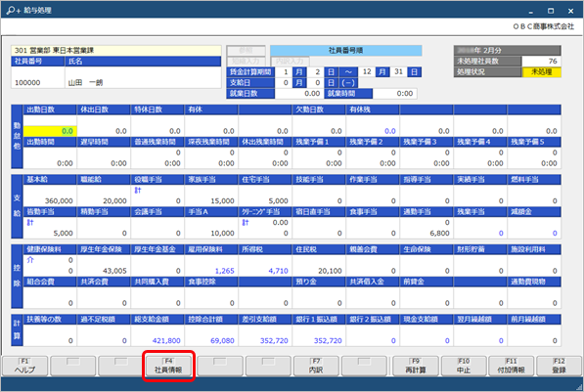Save with the F12 登録 button
The height and width of the screenshot is (392, 584).
click(x=560, y=366)
